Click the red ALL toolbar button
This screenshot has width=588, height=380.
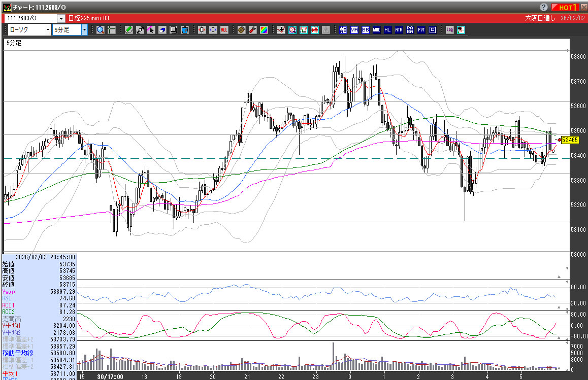point(224,30)
